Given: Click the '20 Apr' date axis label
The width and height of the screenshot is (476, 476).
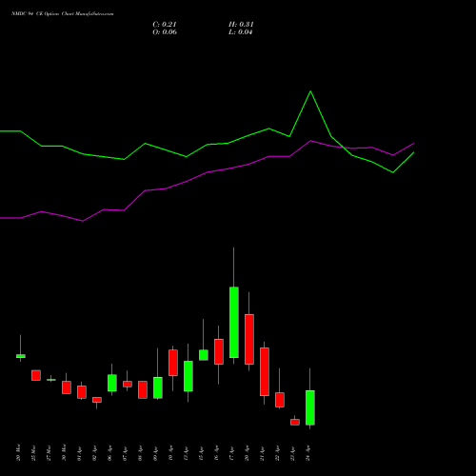Looking at the screenshot, I should [x=247, y=453].
